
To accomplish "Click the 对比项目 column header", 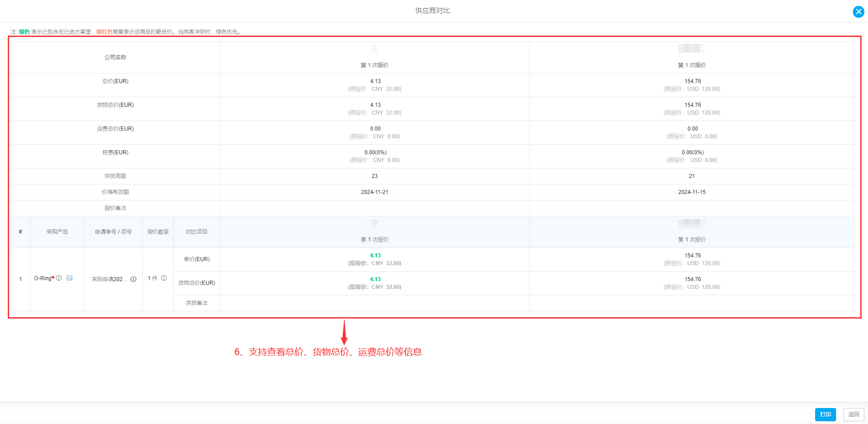I will pos(196,232).
